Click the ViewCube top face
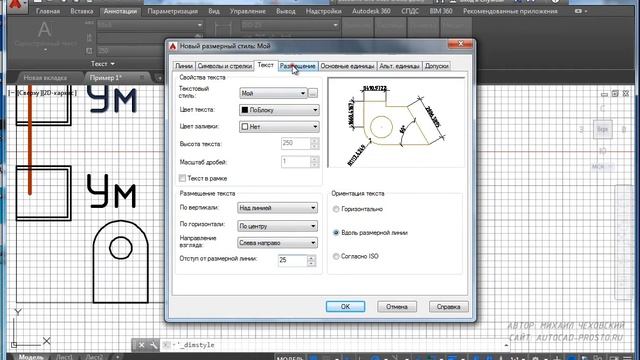Screen dimensions: 640x360 click(602, 129)
